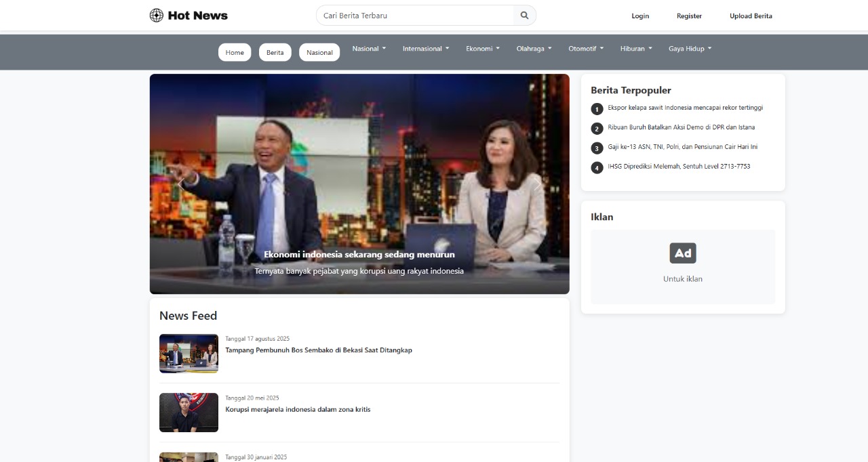The image size is (868, 462).
Task: Click the Hot News brand text
Action: 198,16
